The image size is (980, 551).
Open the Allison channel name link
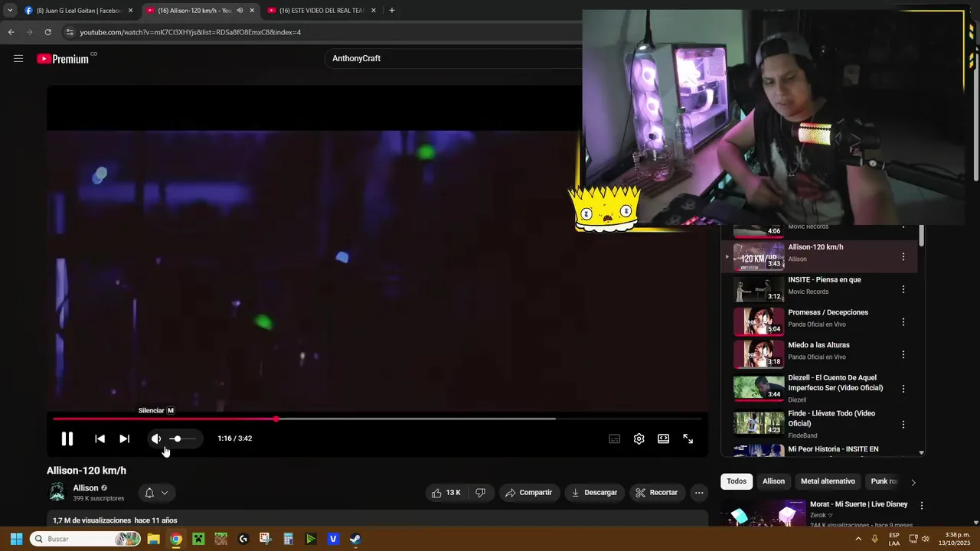tap(86, 488)
